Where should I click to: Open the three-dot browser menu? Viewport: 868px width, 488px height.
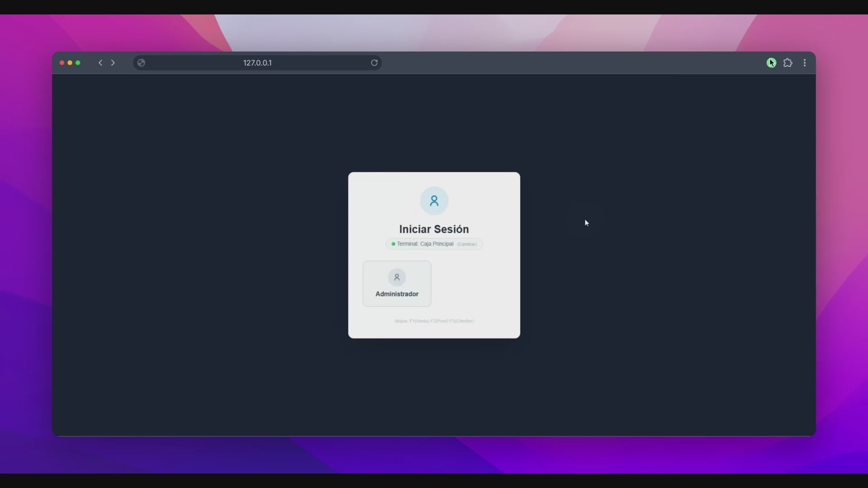[805, 63]
